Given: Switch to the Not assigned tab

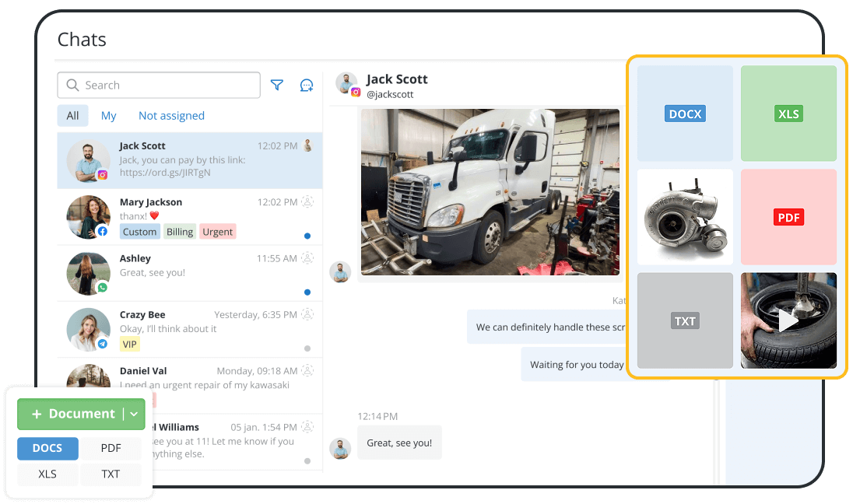Looking at the screenshot, I should (171, 115).
